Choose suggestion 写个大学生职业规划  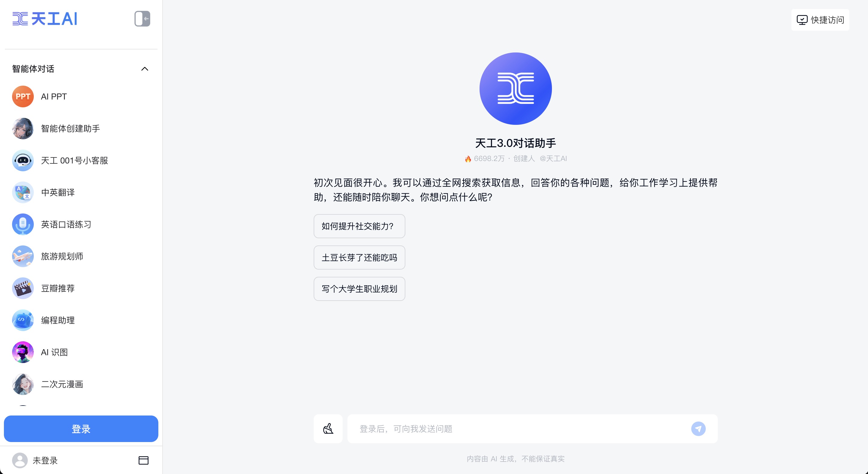(x=359, y=289)
